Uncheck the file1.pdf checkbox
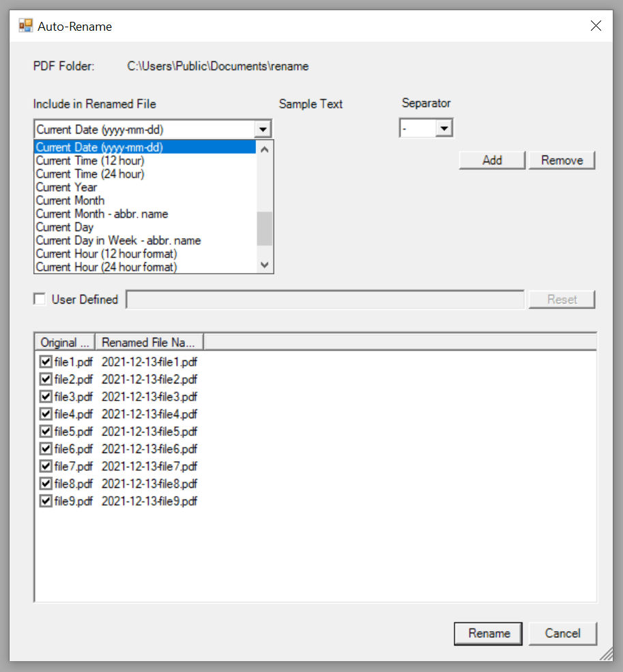The width and height of the screenshot is (623, 672). pyautogui.click(x=46, y=362)
